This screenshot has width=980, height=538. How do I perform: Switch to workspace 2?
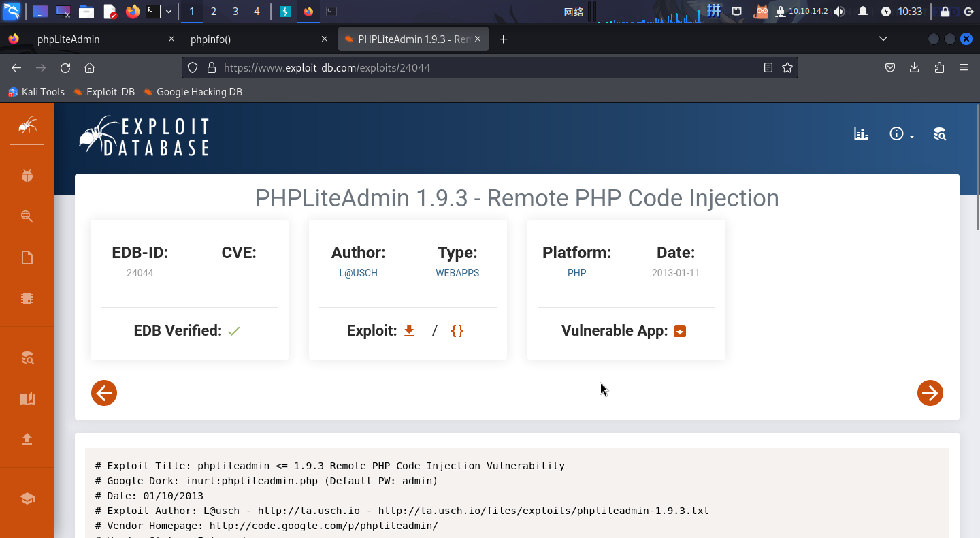click(214, 12)
